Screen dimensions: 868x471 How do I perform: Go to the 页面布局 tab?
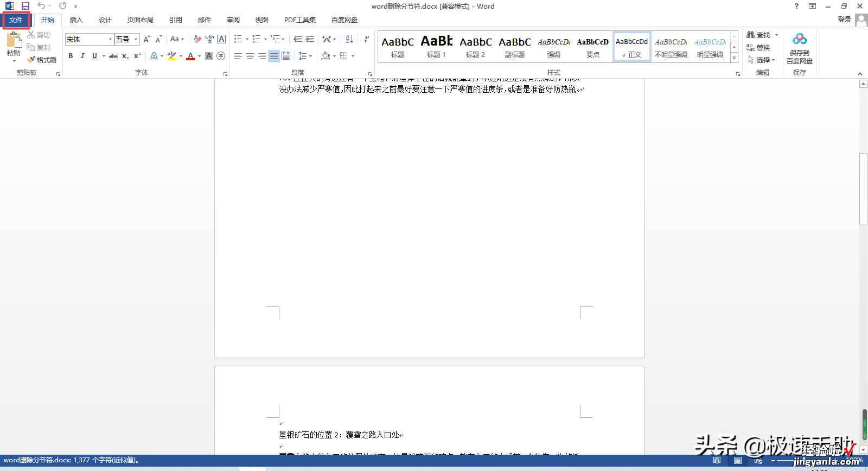tap(141, 20)
